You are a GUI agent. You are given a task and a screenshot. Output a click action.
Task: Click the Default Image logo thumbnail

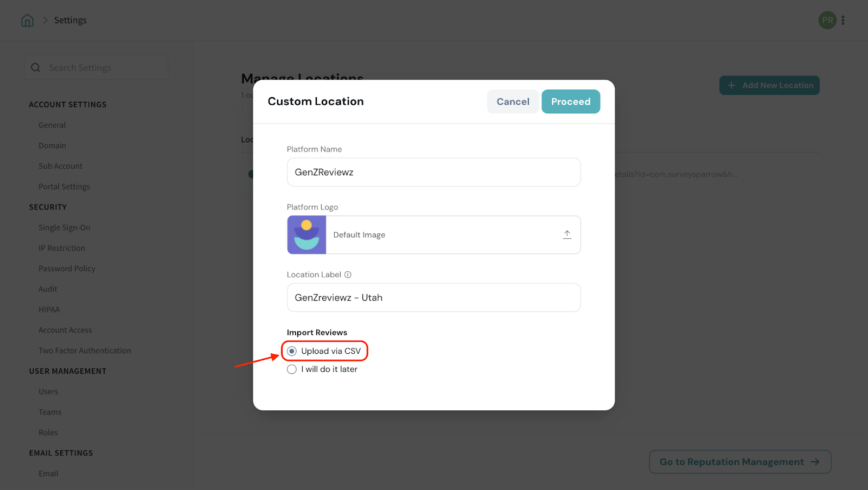pos(307,235)
